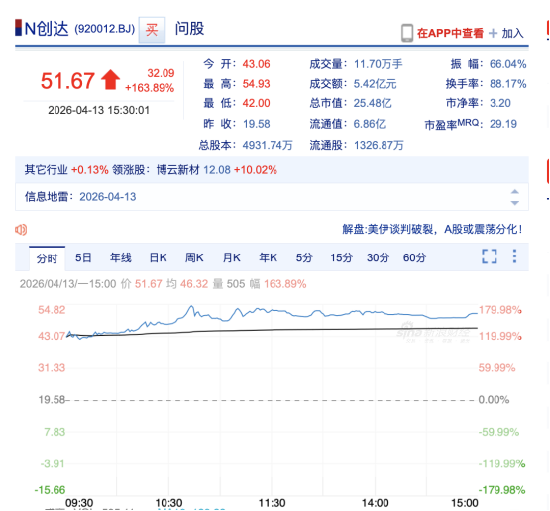Image resolution: width=550 pixels, height=511 pixels.
Task: Switch to the 30分 chart tab
Action: click(x=378, y=258)
